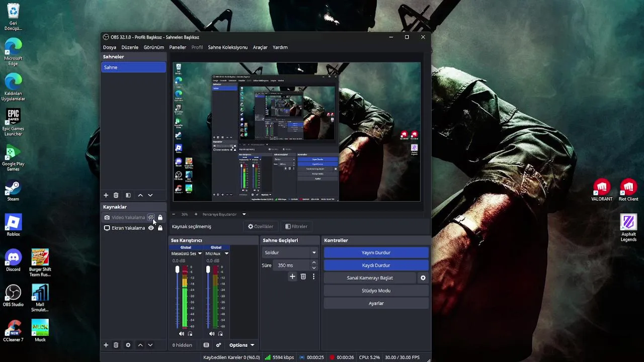Select the Sahne scene in list
The image size is (644, 362).
point(133,67)
